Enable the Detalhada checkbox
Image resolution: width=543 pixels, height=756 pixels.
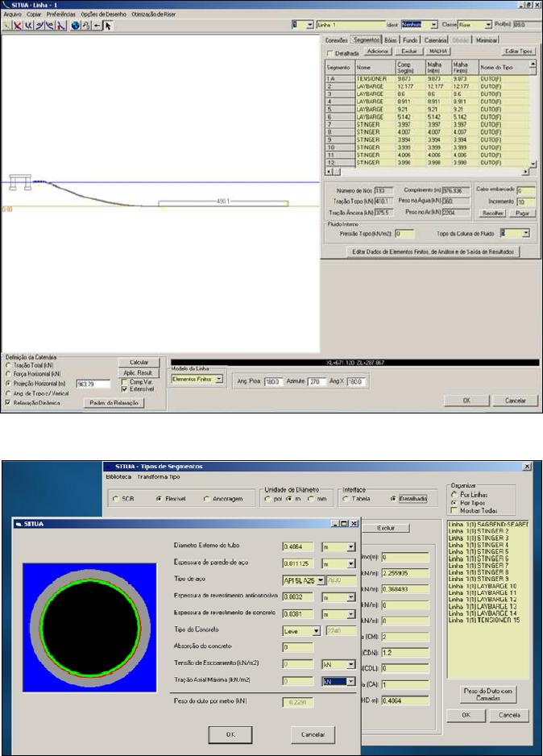tap(328, 53)
